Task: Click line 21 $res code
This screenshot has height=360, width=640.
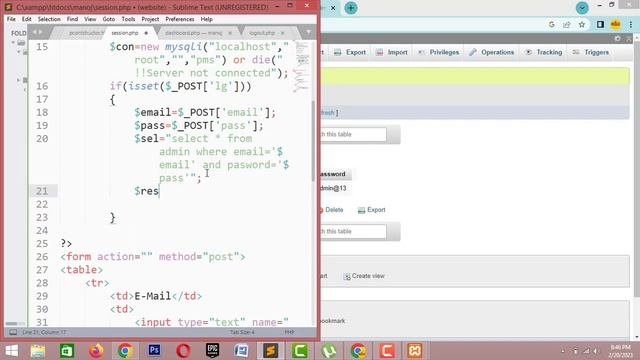Action: point(147,191)
